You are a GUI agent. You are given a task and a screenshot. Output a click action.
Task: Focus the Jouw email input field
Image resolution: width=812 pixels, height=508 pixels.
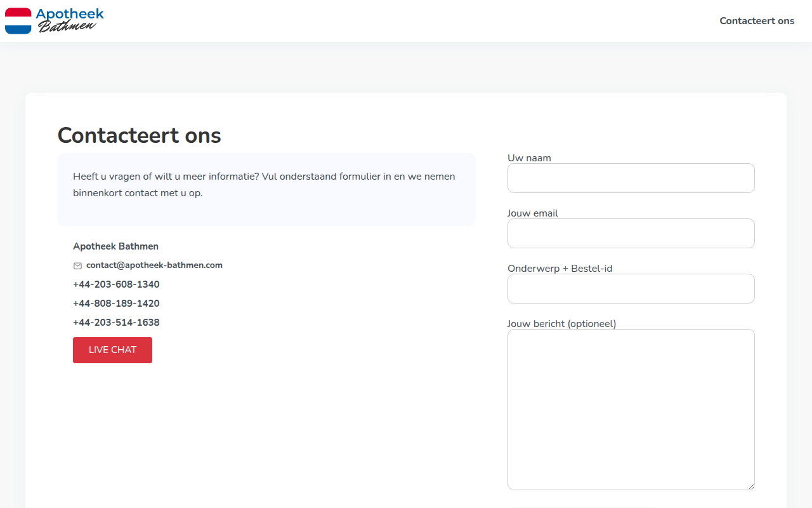coord(631,233)
